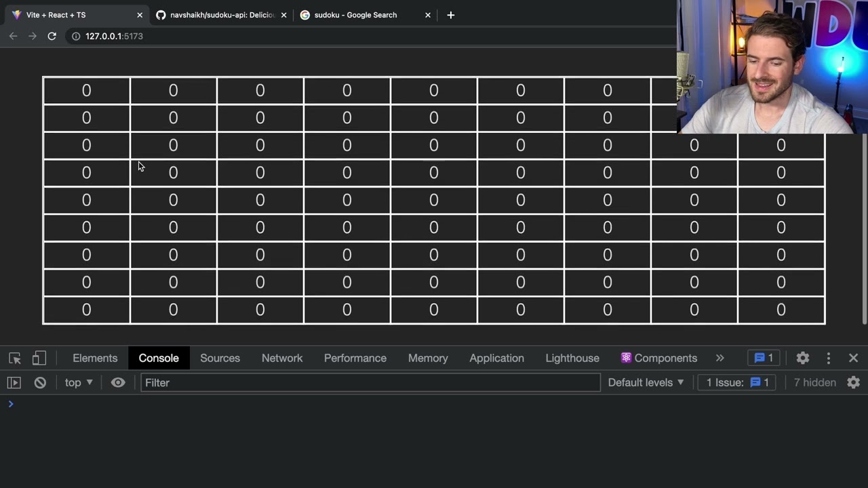
Task: Open console settings gear icon
Action: point(853,382)
